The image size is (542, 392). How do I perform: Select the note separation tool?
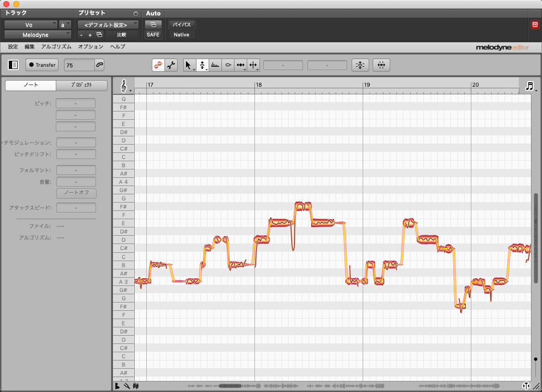(x=253, y=65)
